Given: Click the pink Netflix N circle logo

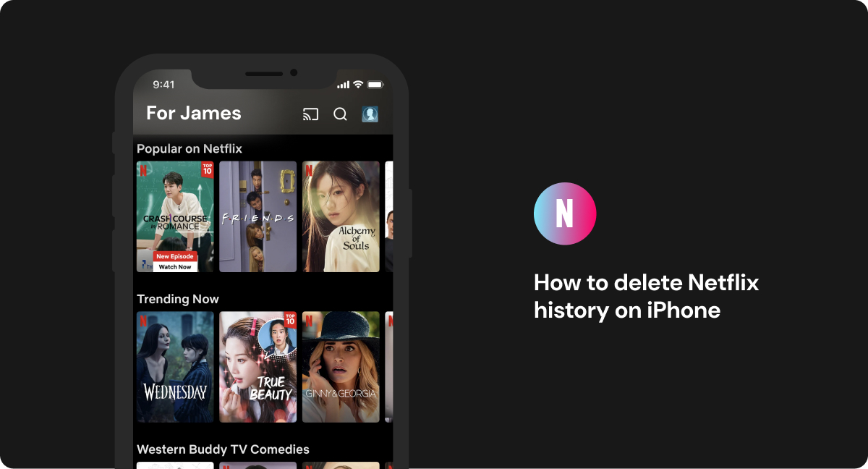Looking at the screenshot, I should (x=564, y=214).
